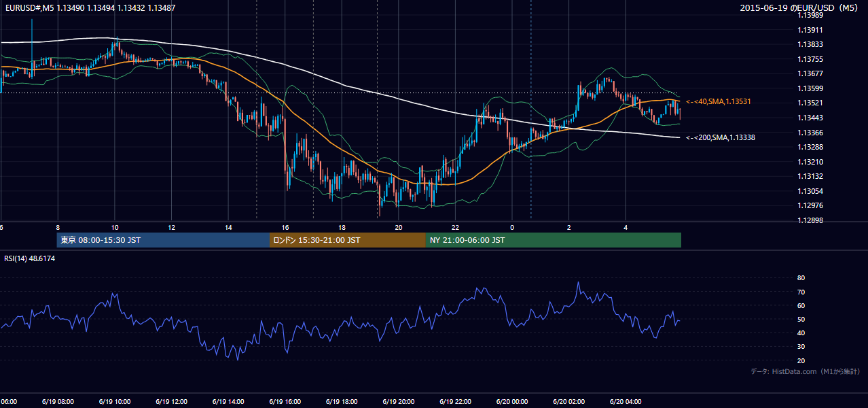Click price axis value 1.13132
The image size is (868, 408).
(810, 176)
